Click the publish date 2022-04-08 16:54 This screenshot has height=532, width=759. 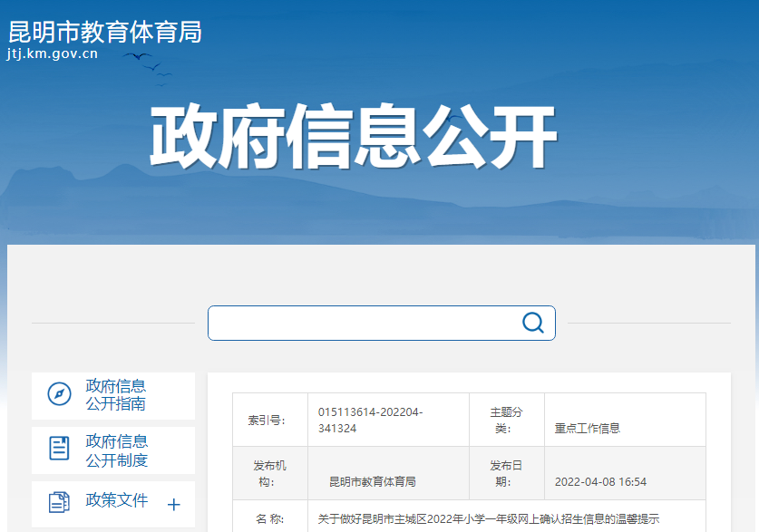point(600,482)
